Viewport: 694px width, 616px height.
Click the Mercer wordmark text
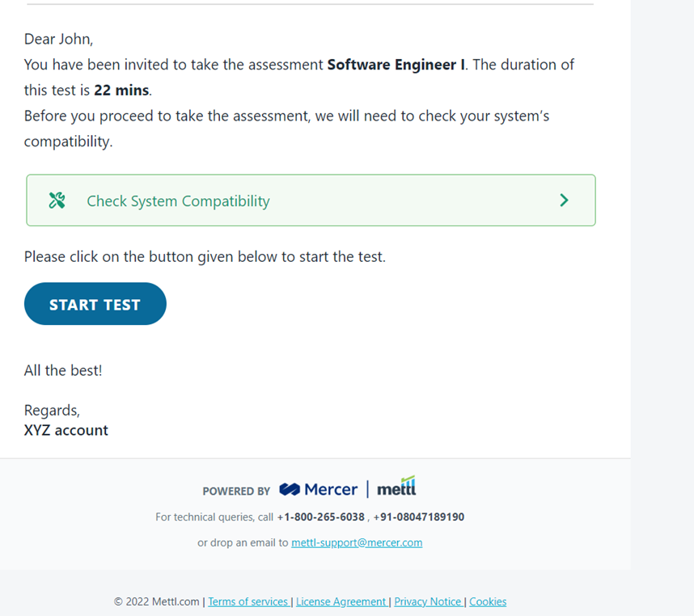331,489
